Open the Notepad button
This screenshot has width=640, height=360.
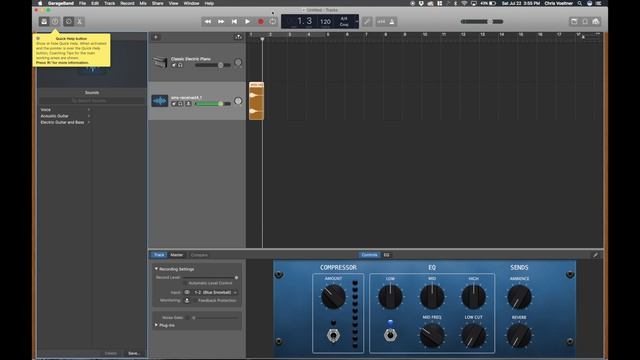574,21
